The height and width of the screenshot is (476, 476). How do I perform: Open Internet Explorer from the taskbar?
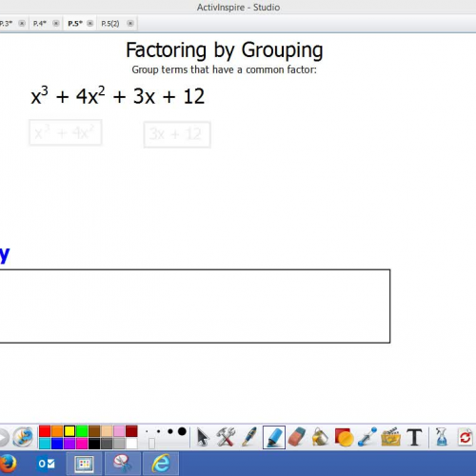[x=161, y=464]
